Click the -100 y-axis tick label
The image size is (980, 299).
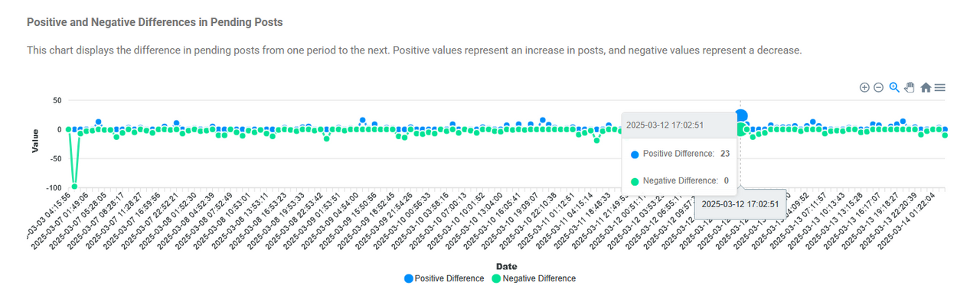[52, 188]
